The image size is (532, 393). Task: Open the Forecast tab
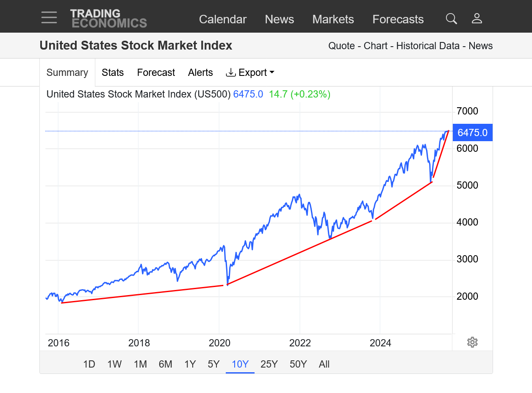(156, 72)
